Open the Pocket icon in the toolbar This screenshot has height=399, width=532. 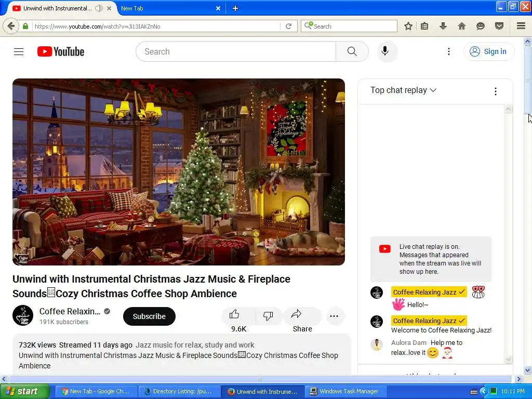[499, 26]
